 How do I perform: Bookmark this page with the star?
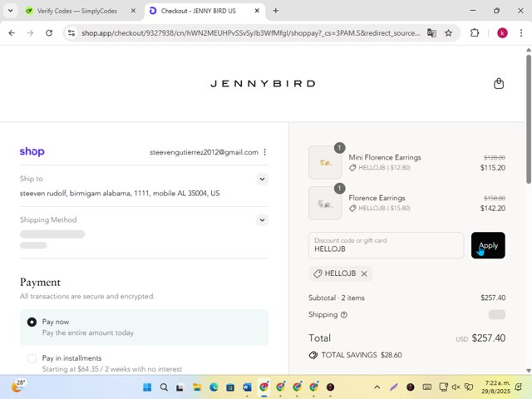click(448, 33)
